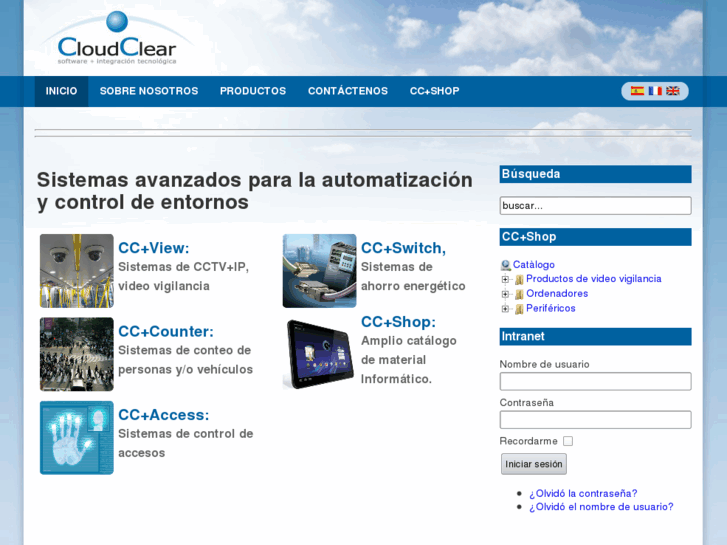Click the Catálogo icon in CC+Shop

coord(505,265)
